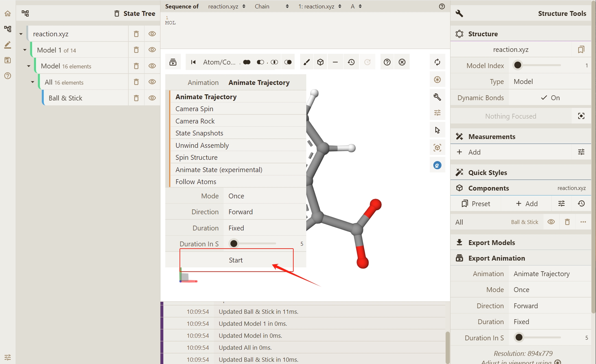Image resolution: width=596 pixels, height=364 pixels.
Task: Collapse the Model 1 of 14 node
Action: coord(25,50)
